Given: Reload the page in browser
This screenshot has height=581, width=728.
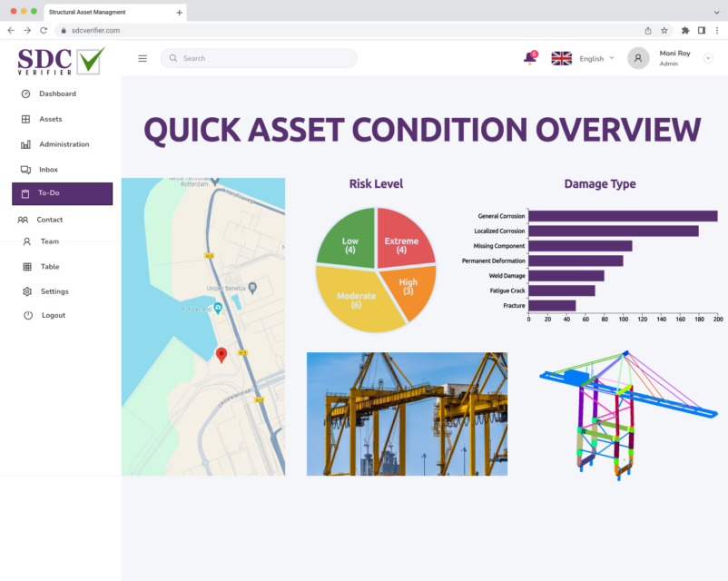Looking at the screenshot, I should coord(44,30).
